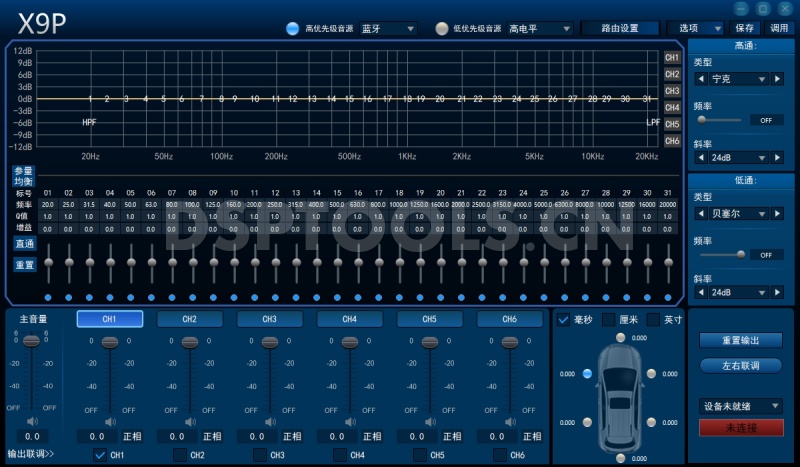This screenshot has width=800, height=467.
Task: Select the Bluetooth high-priority source indicator
Action: point(293,29)
